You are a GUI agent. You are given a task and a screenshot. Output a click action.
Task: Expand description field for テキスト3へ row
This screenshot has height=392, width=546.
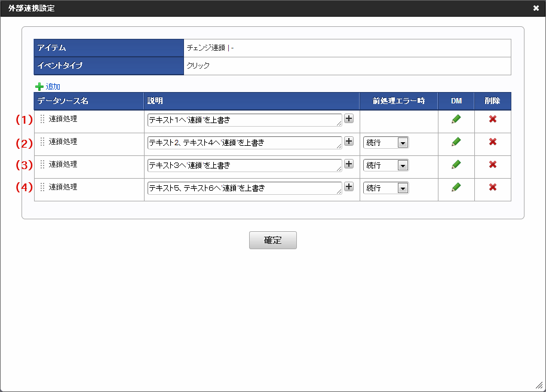(349, 164)
